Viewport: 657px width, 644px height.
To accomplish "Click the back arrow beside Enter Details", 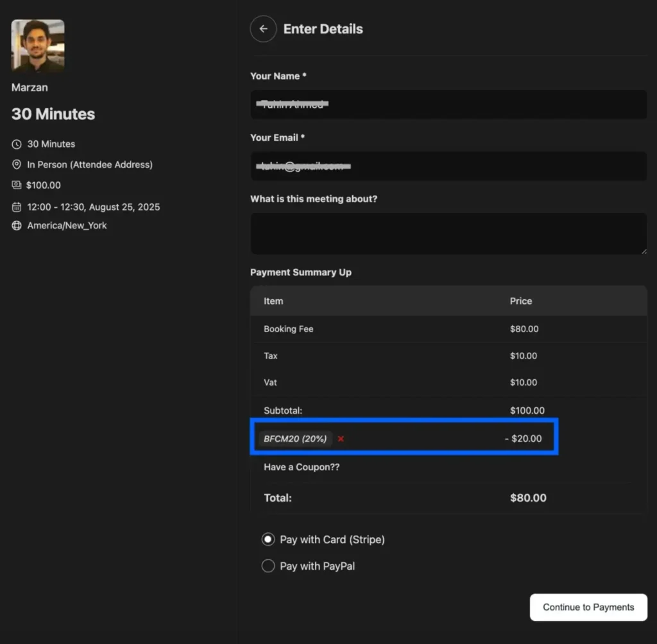I will 263,29.
